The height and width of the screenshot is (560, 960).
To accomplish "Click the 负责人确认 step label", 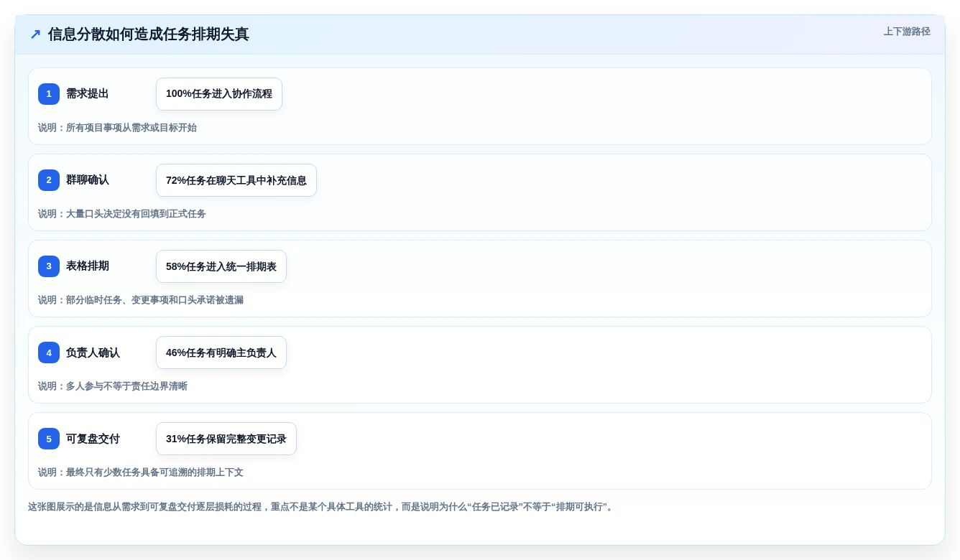I will pyautogui.click(x=93, y=353).
